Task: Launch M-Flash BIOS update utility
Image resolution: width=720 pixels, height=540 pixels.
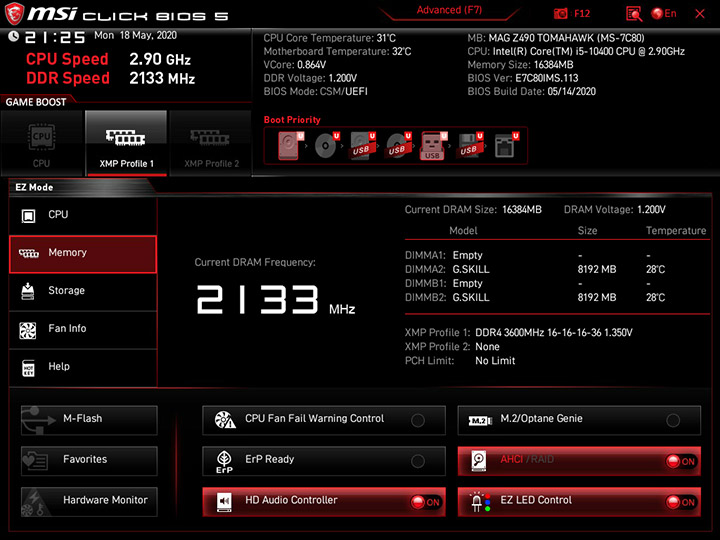Action: [x=89, y=420]
